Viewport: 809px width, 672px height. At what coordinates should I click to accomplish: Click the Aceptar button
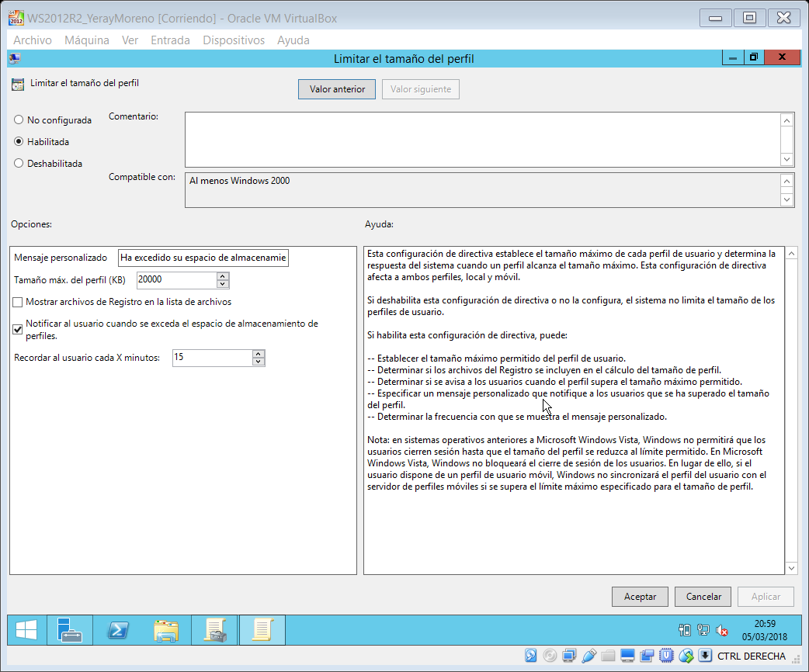[640, 597]
